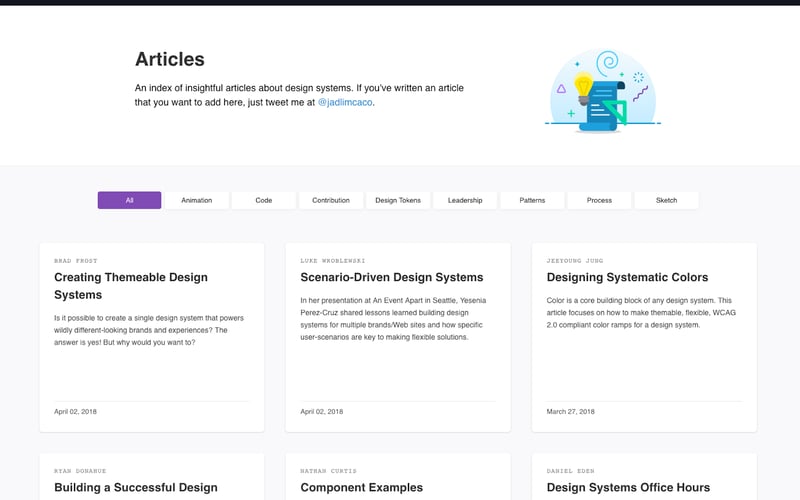Open Scenario-Driven Design Systems article
The width and height of the screenshot is (800, 500).
[391, 277]
